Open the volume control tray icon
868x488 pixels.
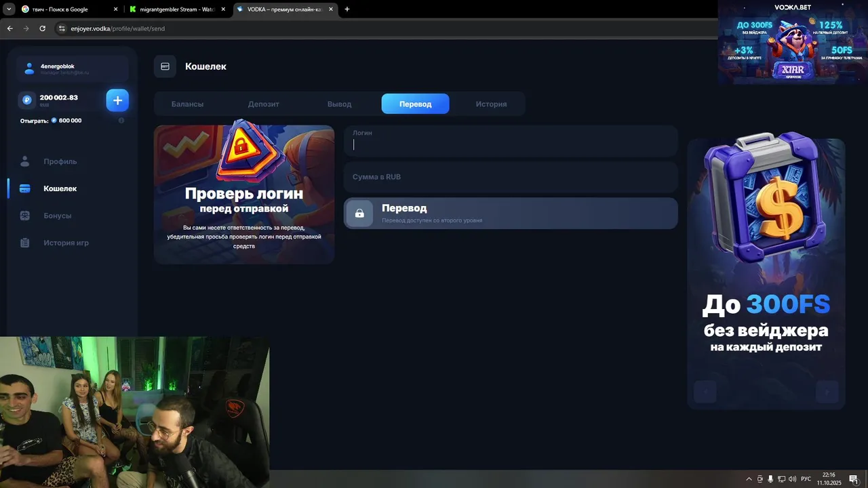click(x=793, y=479)
